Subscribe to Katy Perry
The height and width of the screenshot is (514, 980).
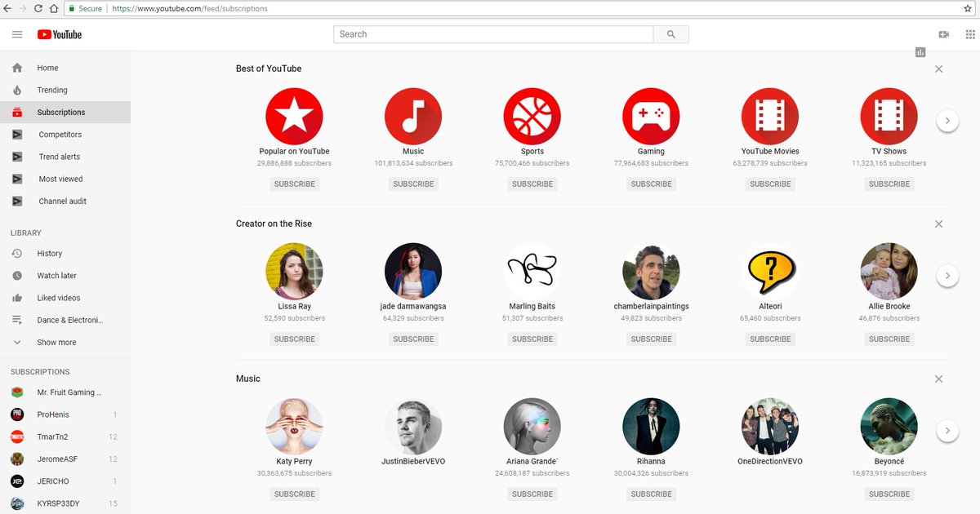click(294, 494)
